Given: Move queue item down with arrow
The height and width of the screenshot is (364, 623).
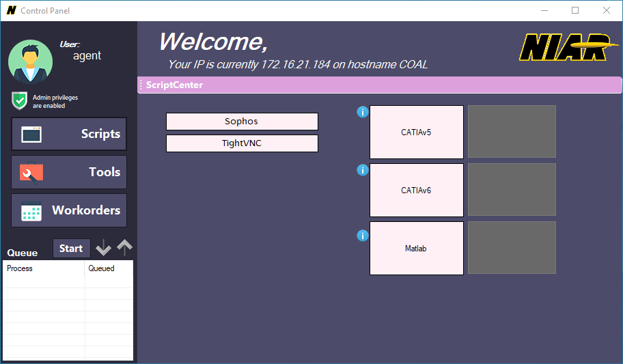Looking at the screenshot, I should point(103,248).
